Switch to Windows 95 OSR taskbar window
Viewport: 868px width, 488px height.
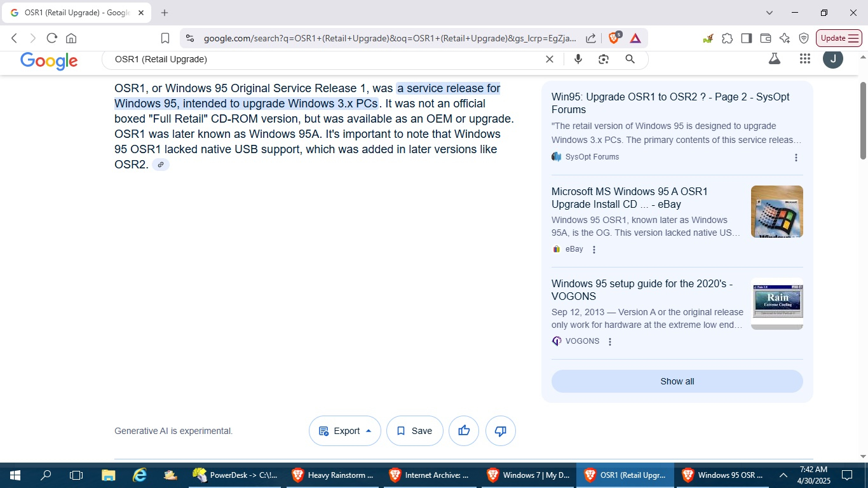(x=722, y=475)
